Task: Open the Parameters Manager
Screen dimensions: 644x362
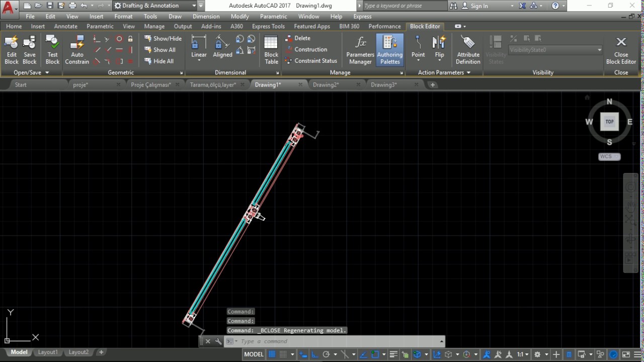Action: point(360,50)
